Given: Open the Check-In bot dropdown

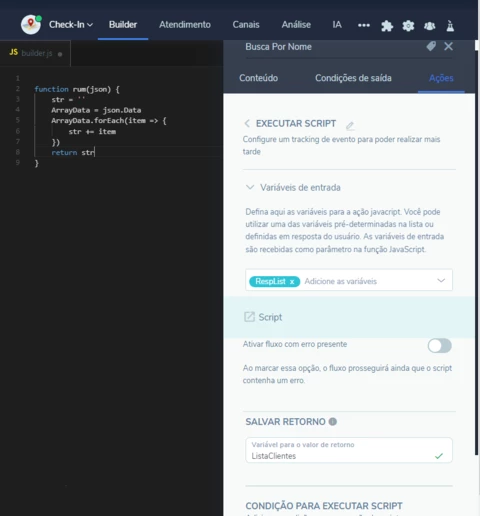Looking at the screenshot, I should [x=71, y=25].
